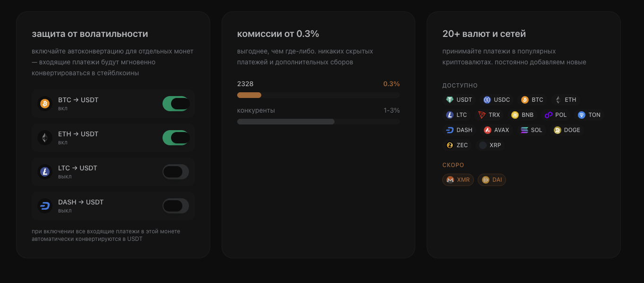
Task: Click the Litecoin icon in LTC → USDT row
Action: (45, 172)
